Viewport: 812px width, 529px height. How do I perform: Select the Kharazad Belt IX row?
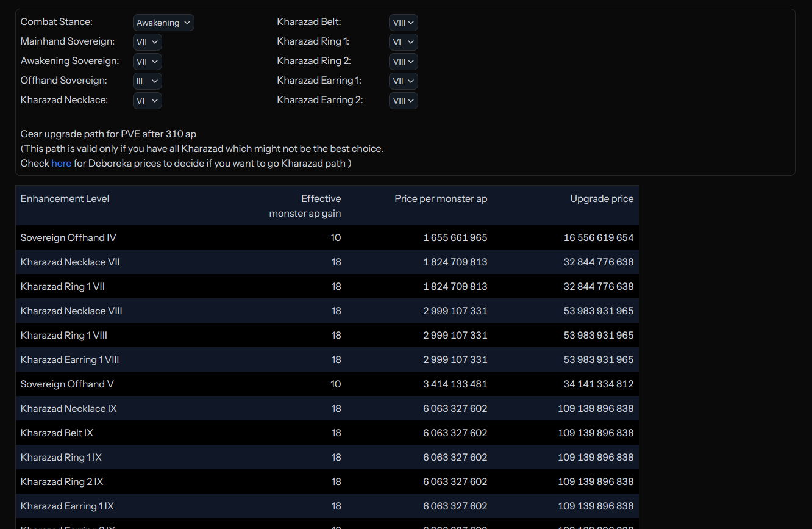click(x=57, y=433)
